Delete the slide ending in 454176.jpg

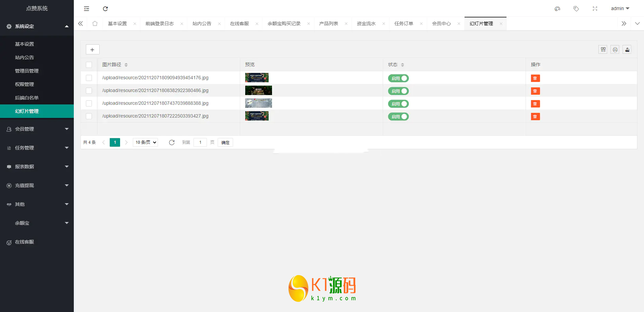point(535,78)
